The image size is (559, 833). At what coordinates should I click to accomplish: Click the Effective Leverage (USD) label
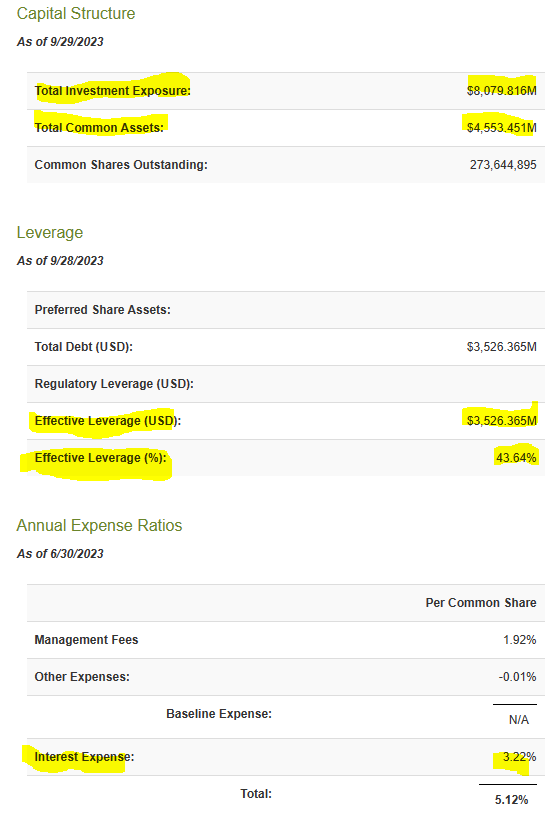click(108, 421)
